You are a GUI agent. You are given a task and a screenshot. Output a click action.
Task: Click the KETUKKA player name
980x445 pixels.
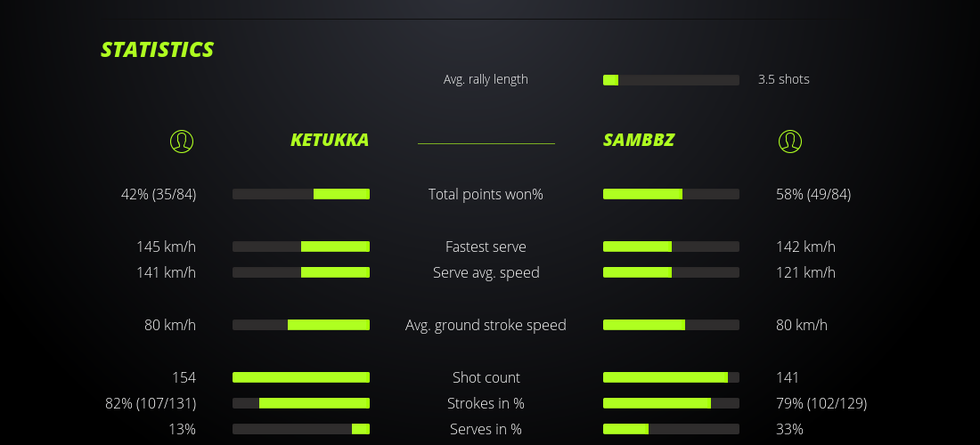point(330,140)
